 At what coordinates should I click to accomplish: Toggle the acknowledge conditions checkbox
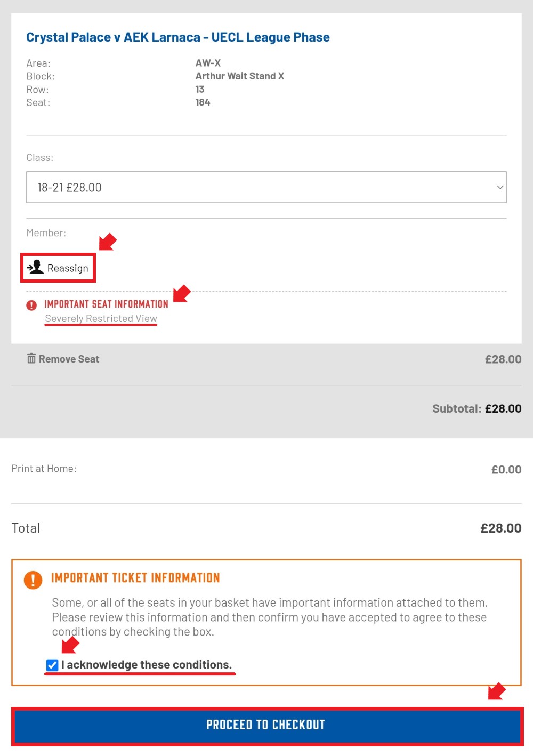52,665
